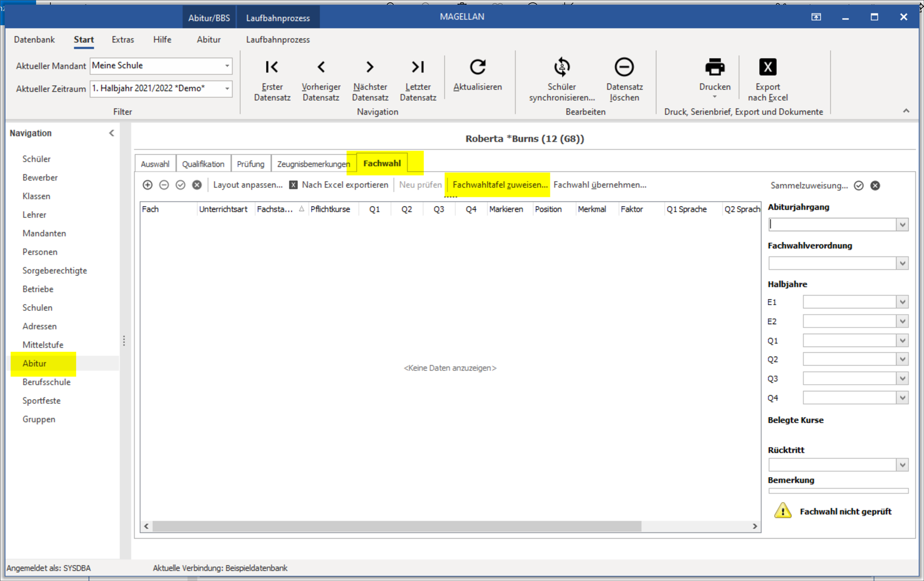This screenshot has width=924, height=581.
Task: Select the Prüfung tab
Action: point(251,164)
